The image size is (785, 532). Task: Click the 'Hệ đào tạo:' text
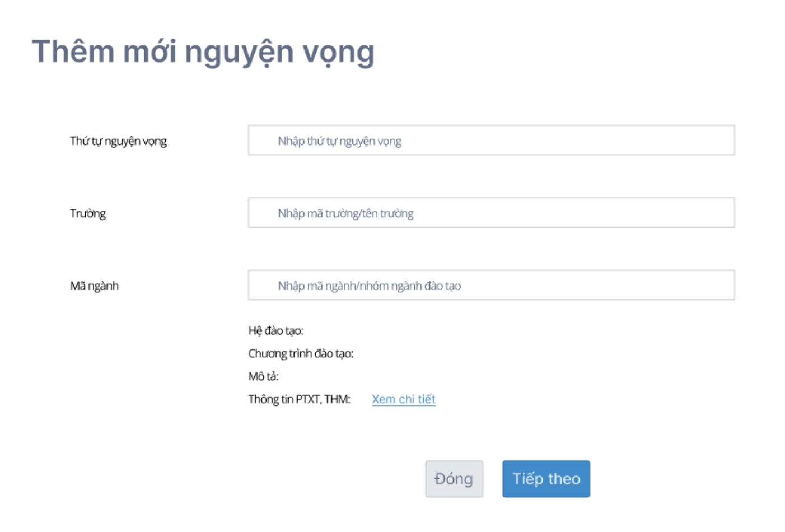click(275, 331)
